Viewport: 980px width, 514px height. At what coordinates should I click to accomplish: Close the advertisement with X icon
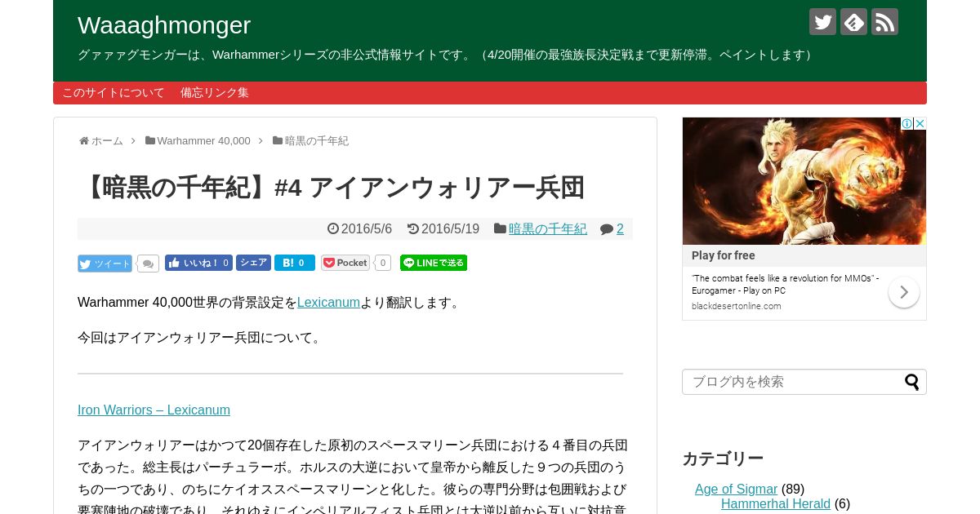tap(920, 124)
